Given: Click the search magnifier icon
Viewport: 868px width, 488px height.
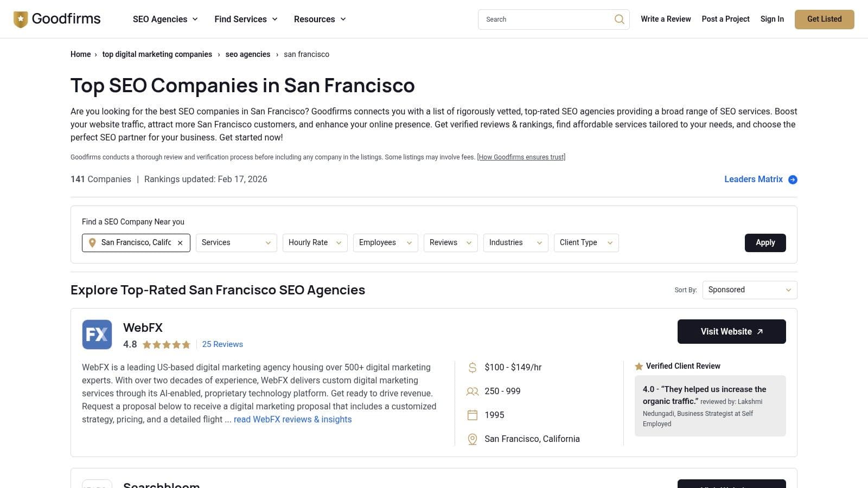Looking at the screenshot, I should point(619,20).
